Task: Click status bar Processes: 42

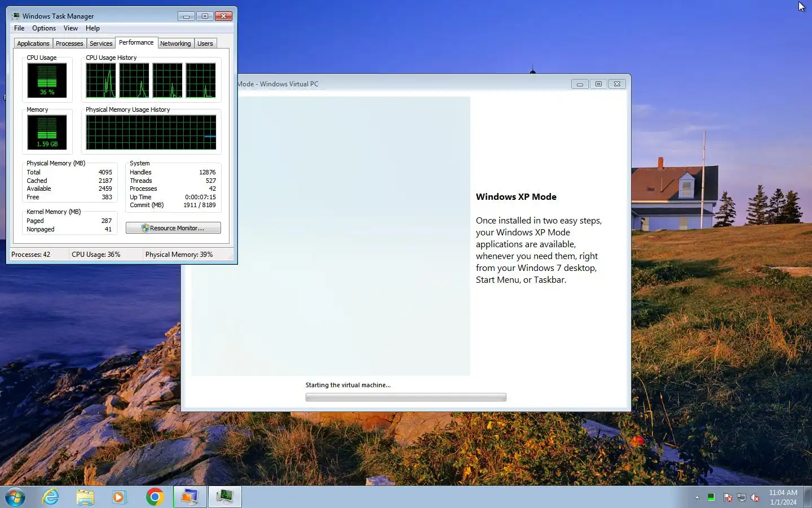Action: pos(31,255)
